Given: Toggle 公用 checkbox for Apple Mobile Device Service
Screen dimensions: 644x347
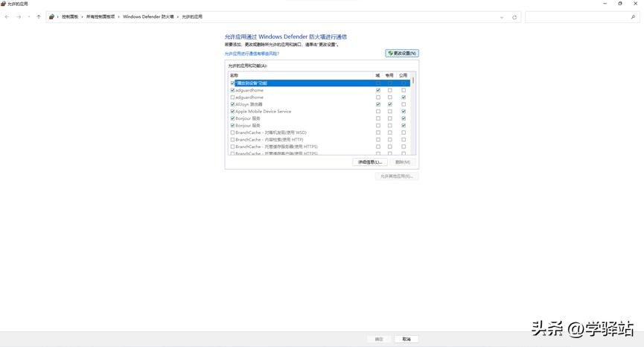Looking at the screenshot, I should [x=404, y=111].
